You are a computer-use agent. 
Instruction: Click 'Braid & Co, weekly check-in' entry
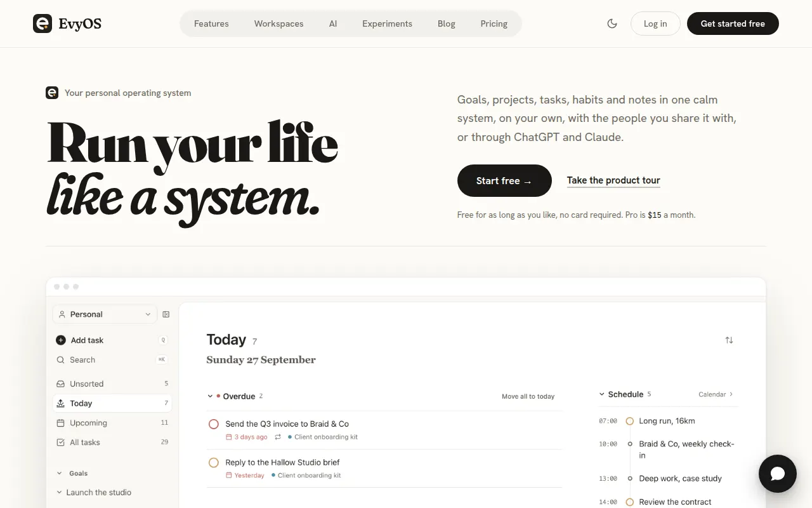686,450
